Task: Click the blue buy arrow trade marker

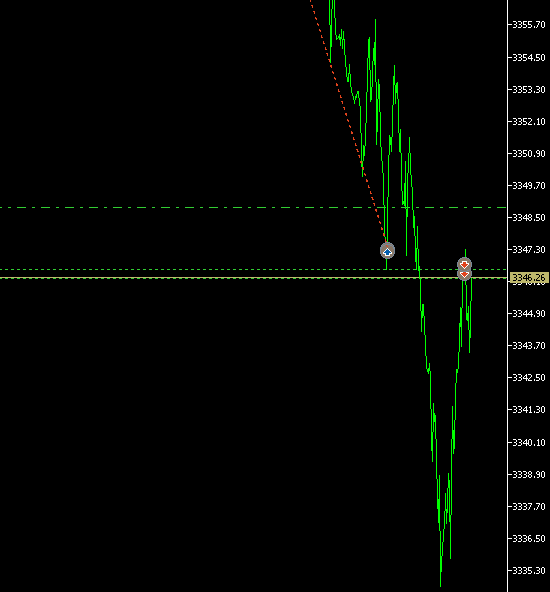Action: click(x=387, y=251)
